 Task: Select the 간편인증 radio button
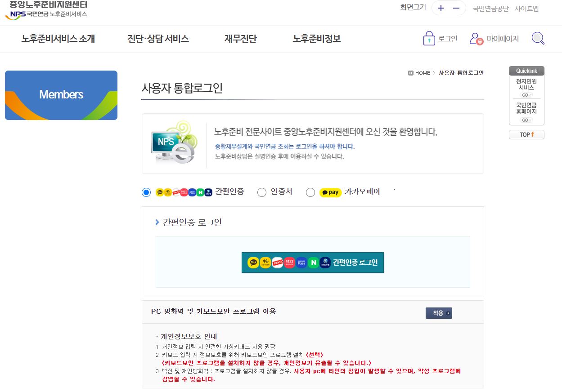(146, 192)
